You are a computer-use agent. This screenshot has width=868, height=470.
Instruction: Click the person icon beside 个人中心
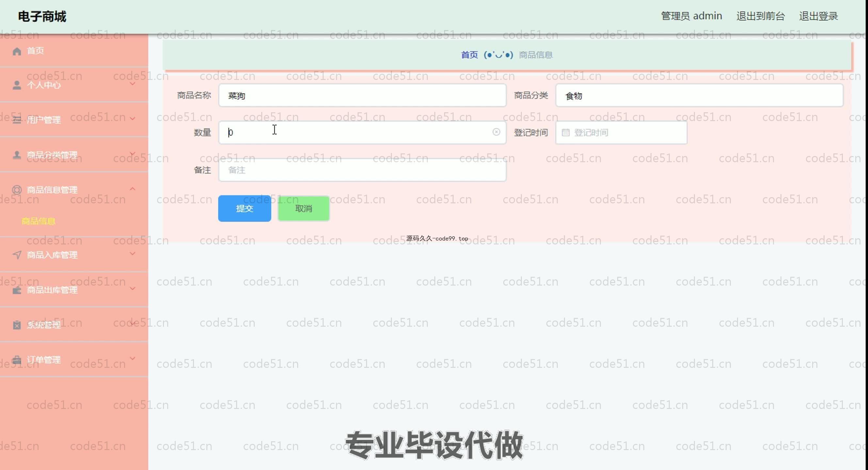17,85
